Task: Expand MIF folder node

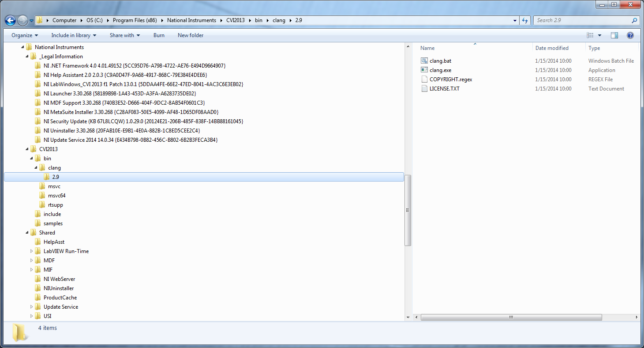Action: click(x=31, y=270)
